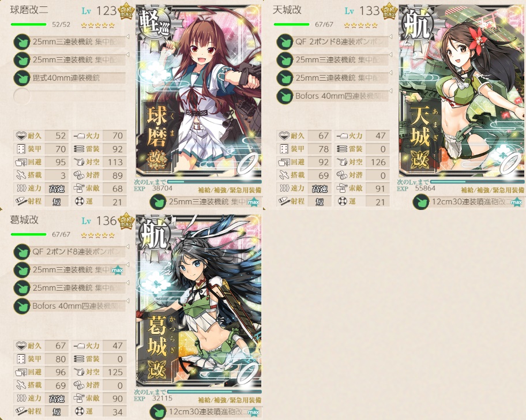This screenshot has width=526, height=420.
Task: Click Amagi's EXP progress bar
Action: pos(477,182)
